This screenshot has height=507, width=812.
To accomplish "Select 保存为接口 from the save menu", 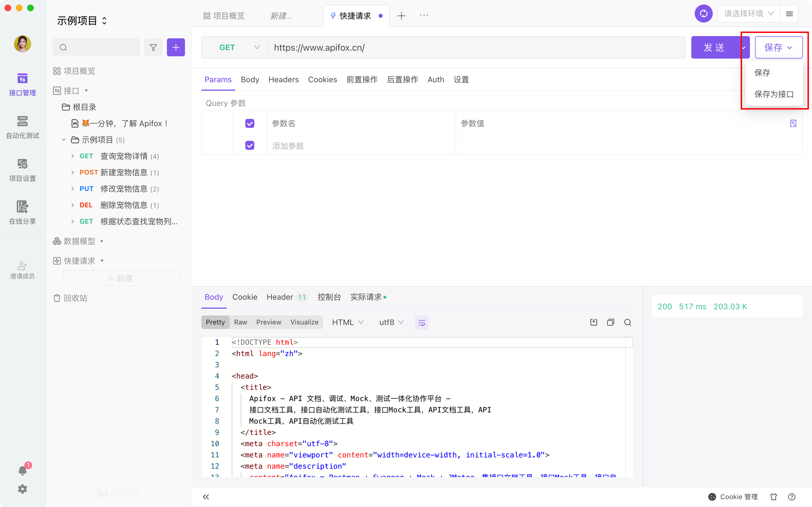I will (x=773, y=94).
